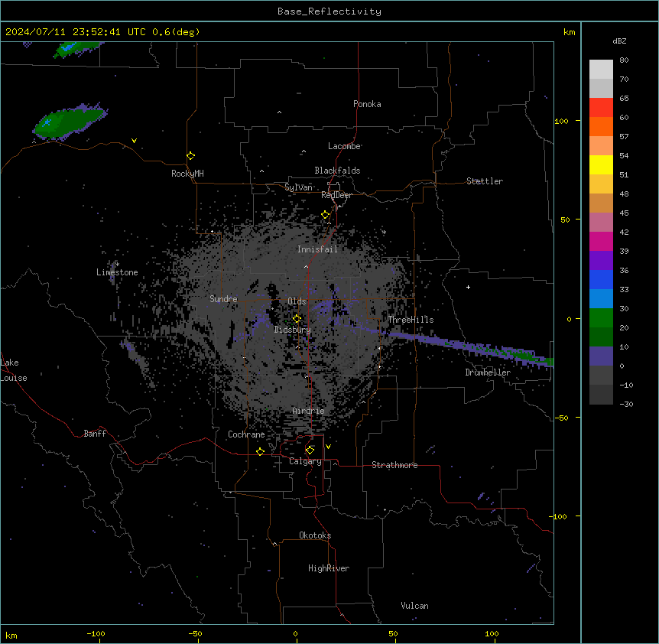Click the Innisfail label
The image size is (659, 644).
point(317,249)
